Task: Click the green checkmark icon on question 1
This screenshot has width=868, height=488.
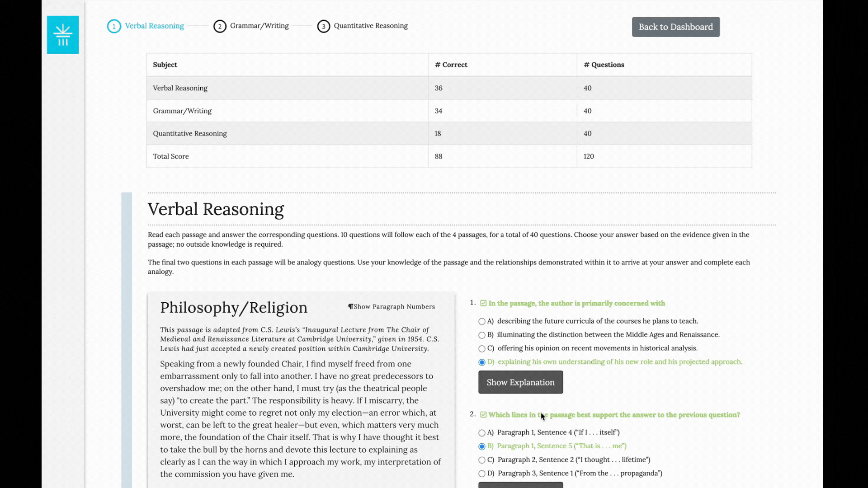Action: coord(483,303)
